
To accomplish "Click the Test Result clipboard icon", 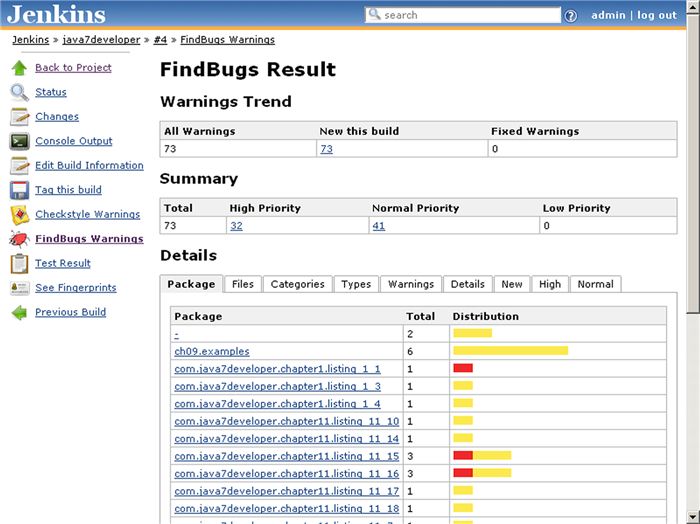I will 19,263.
